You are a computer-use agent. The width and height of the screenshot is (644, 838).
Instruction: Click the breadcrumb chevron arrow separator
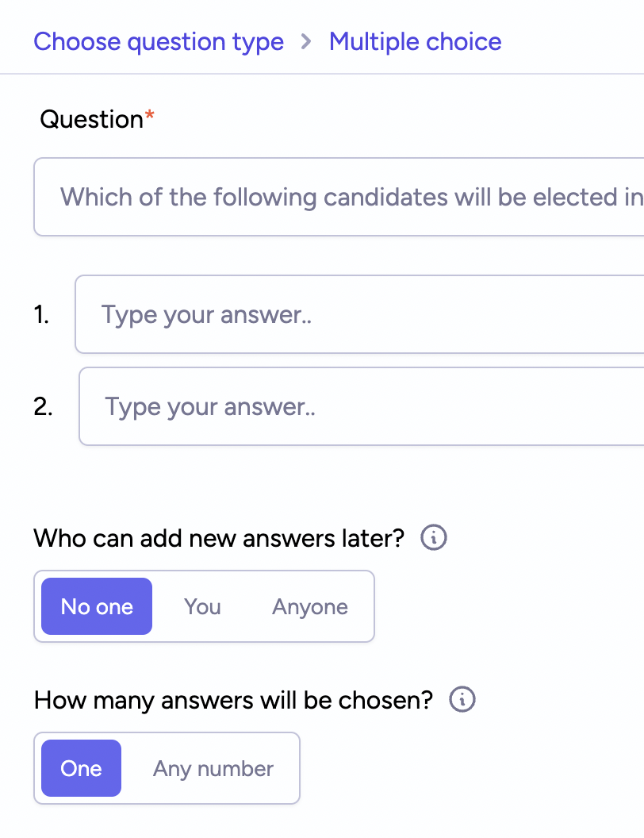click(x=306, y=41)
